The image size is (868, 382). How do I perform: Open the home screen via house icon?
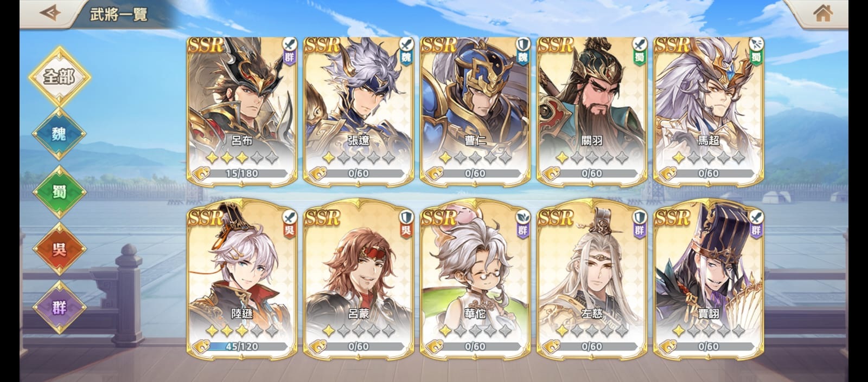pyautogui.click(x=823, y=13)
